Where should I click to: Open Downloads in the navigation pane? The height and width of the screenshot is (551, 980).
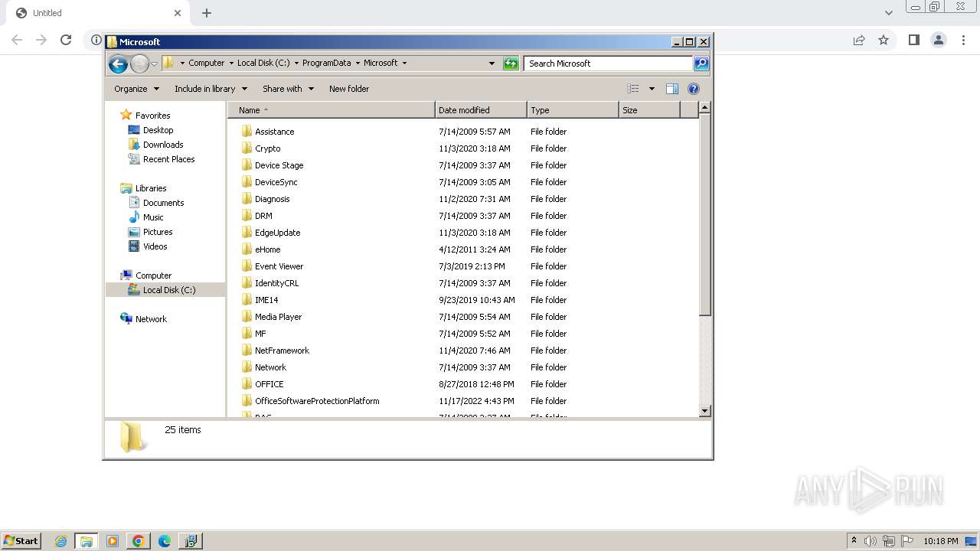point(162,145)
